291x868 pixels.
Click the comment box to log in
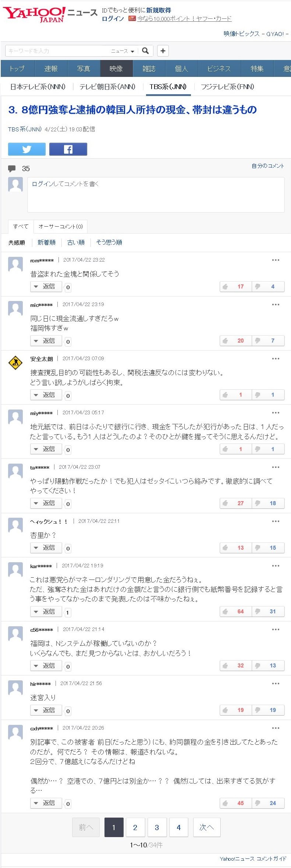coord(156,195)
